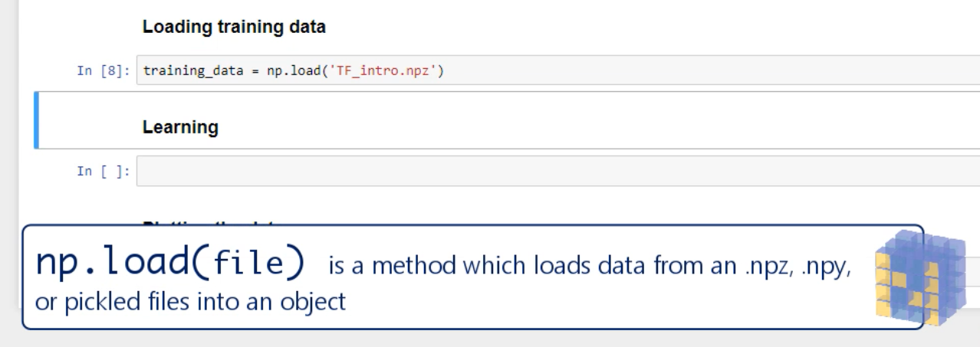Image resolution: width=980 pixels, height=347 pixels.
Task: Click the blue selection bar beside Learning
Action: point(36,119)
